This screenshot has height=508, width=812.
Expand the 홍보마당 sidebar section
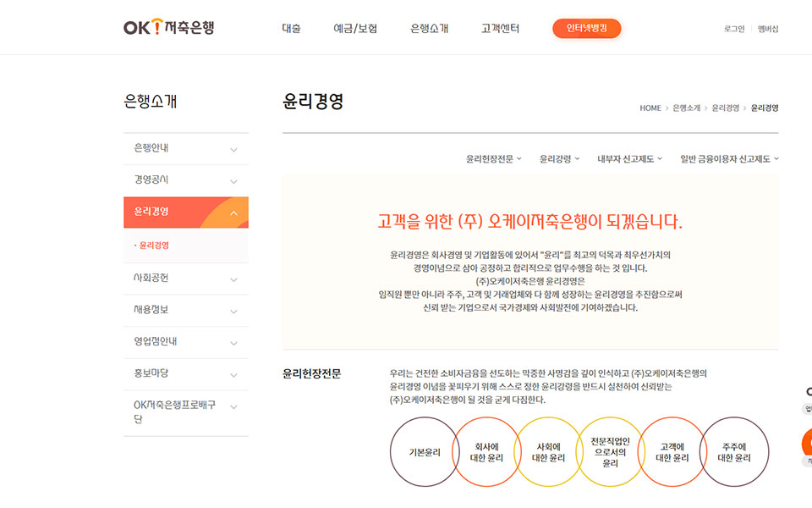[186, 373]
